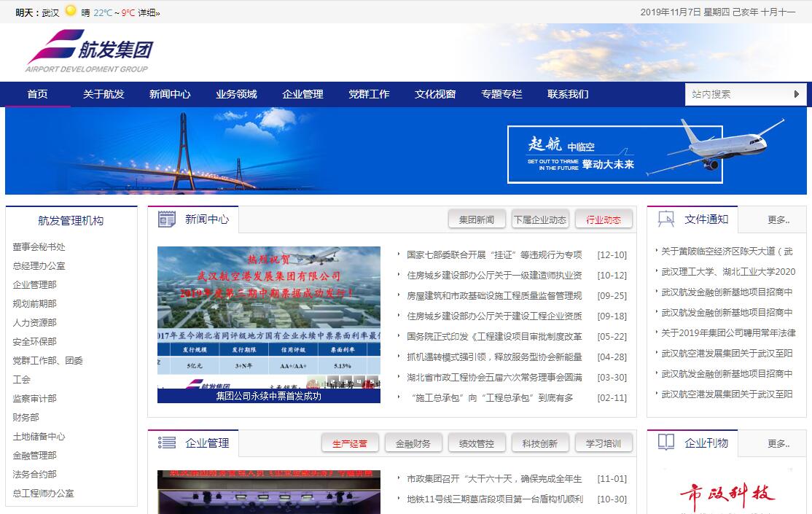Open the 业务领域 navigation menu
812x514 pixels.
click(x=236, y=94)
